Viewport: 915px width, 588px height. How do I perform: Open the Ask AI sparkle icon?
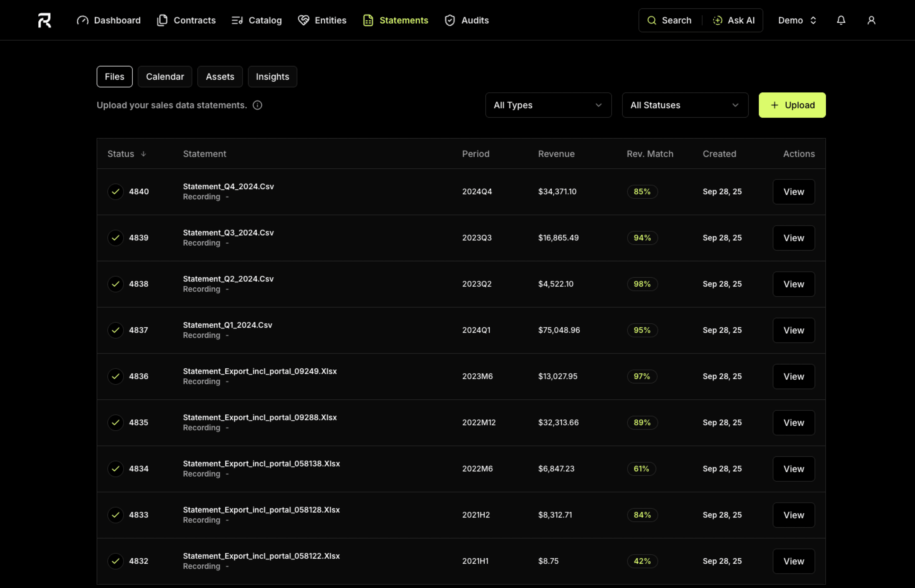[x=717, y=20]
